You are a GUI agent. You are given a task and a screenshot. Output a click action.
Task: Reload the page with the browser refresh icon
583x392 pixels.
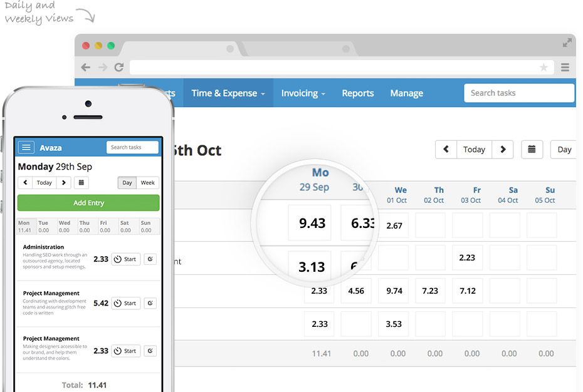click(119, 67)
